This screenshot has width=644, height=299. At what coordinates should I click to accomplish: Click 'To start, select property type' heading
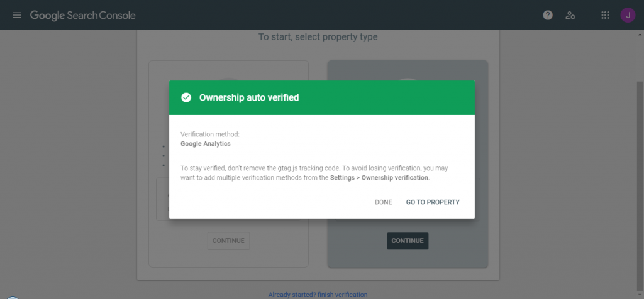pos(318,37)
